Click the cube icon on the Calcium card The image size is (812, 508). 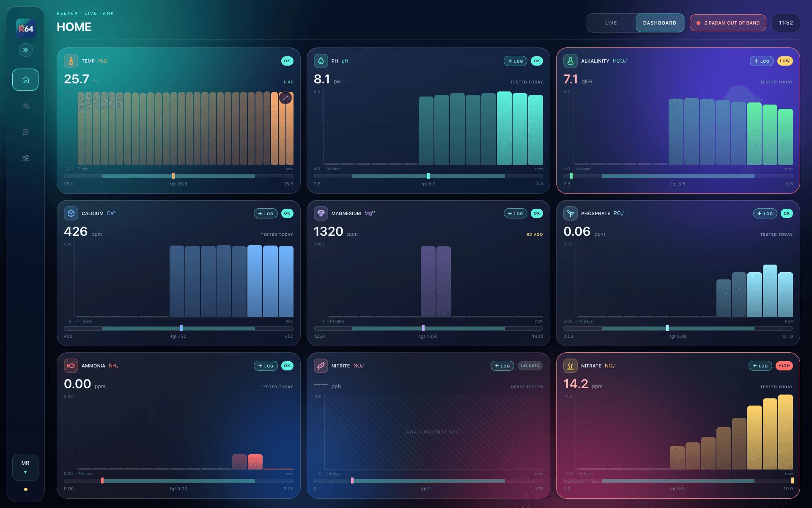[71, 213]
